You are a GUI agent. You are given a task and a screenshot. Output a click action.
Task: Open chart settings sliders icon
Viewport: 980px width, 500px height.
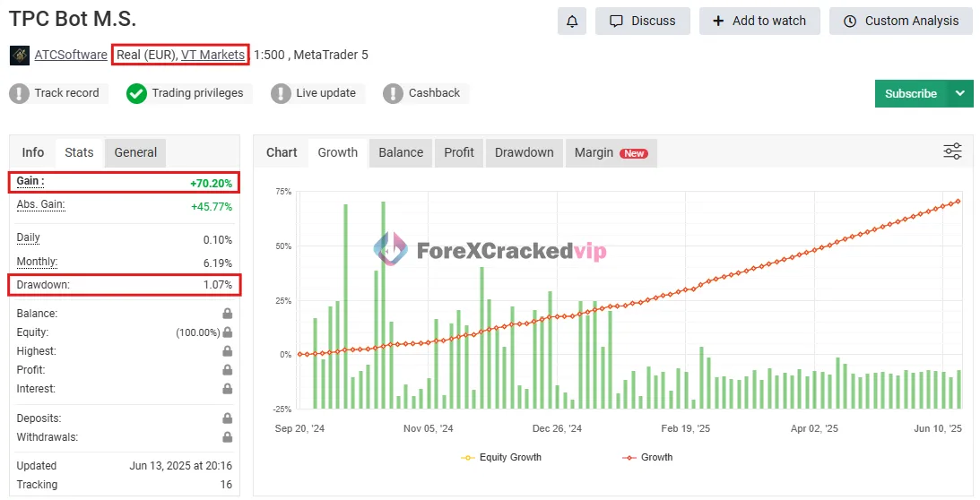click(x=952, y=151)
